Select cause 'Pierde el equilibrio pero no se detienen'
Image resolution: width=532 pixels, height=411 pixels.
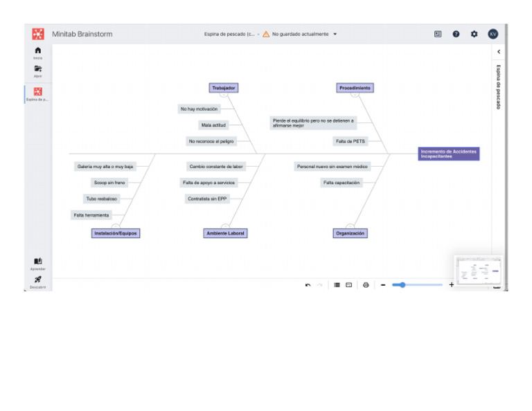coord(313,123)
